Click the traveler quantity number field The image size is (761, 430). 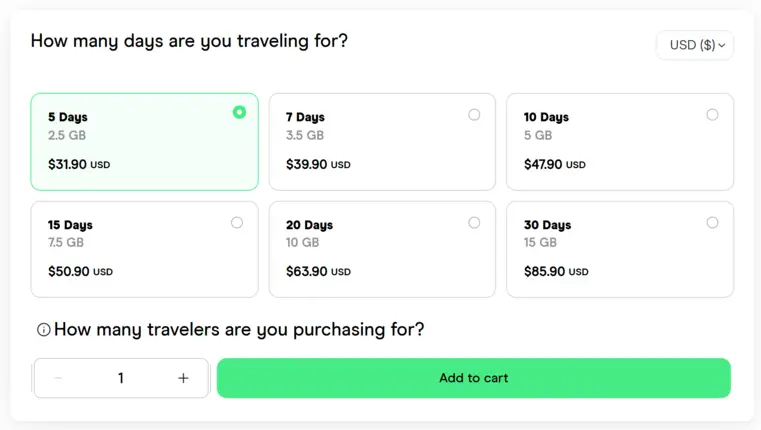[x=121, y=378]
